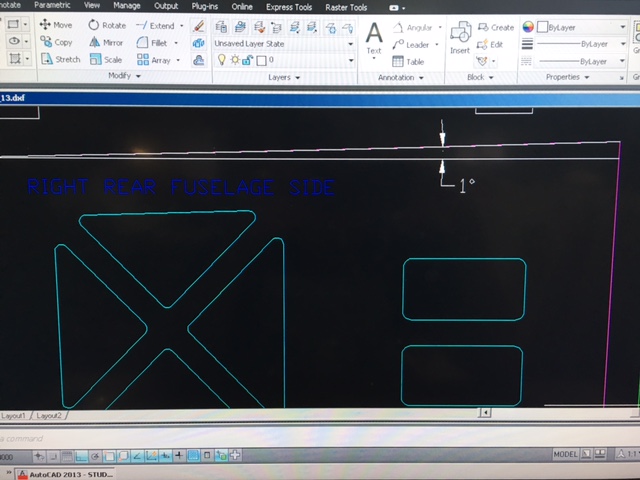This screenshot has height=480, width=640.
Task: Insert a Table annotation
Action: (408, 62)
